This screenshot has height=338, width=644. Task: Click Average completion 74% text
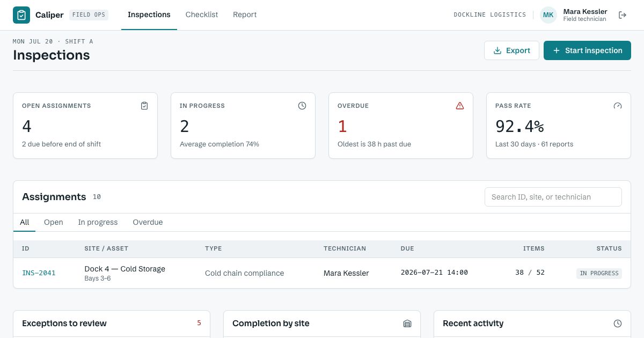(219, 144)
